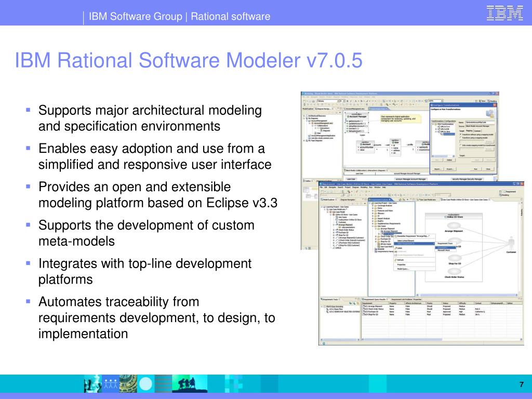Click the bullet about Eclipse v3.3
Screen dimensions: 532x399
[158, 195]
